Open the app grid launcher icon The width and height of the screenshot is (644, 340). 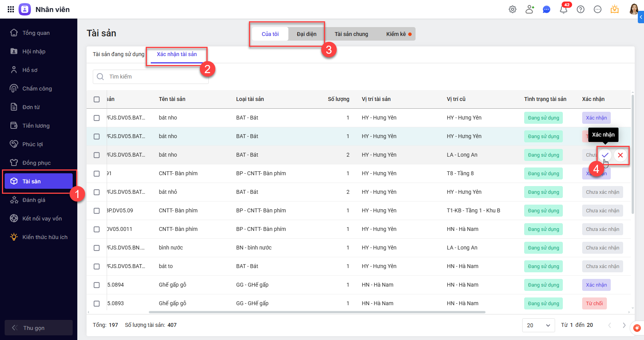pos(11,9)
